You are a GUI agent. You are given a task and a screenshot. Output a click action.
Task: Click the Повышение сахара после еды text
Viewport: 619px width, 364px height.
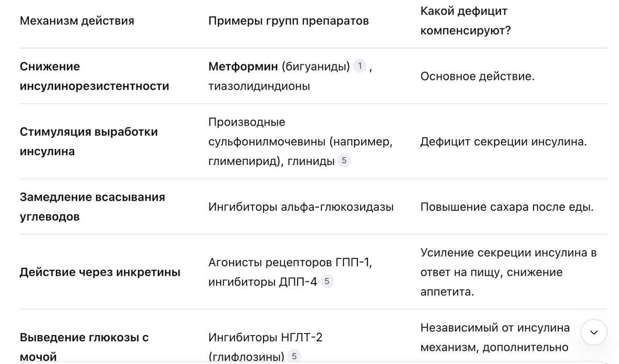pos(507,207)
